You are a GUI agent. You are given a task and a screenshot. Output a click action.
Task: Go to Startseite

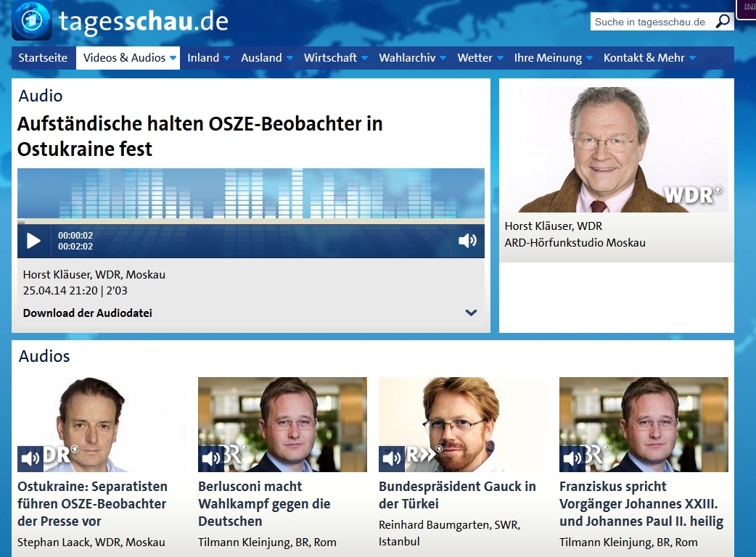tap(43, 58)
